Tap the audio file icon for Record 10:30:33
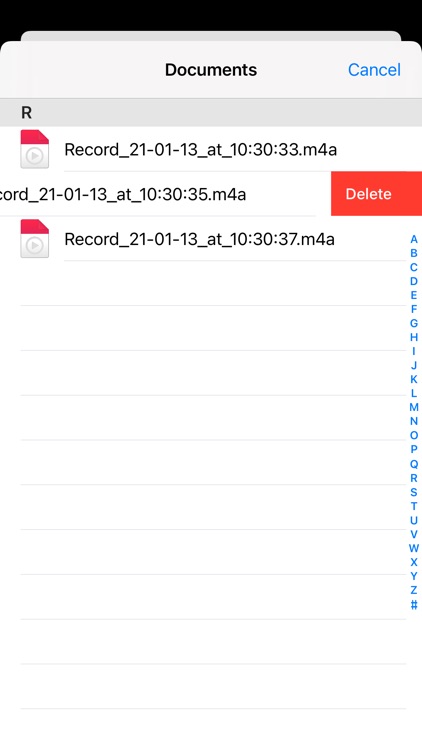This screenshot has height=750, width=422. pyautogui.click(x=34, y=149)
